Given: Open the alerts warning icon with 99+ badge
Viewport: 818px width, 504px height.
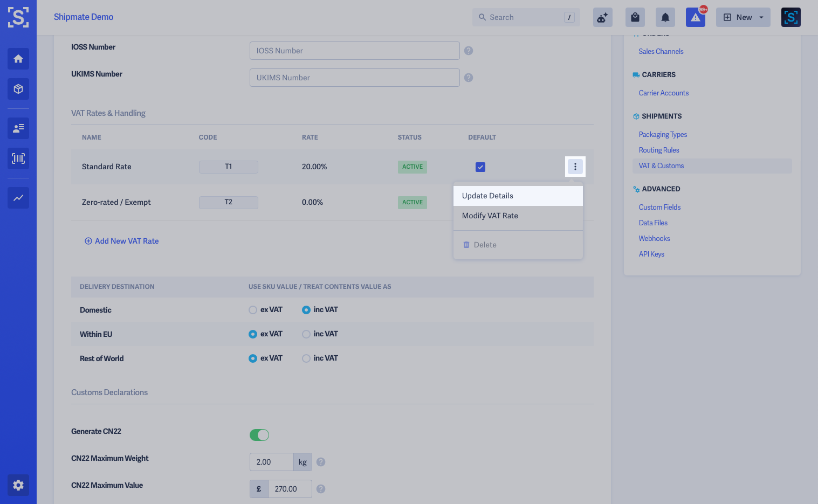Looking at the screenshot, I should [x=696, y=17].
